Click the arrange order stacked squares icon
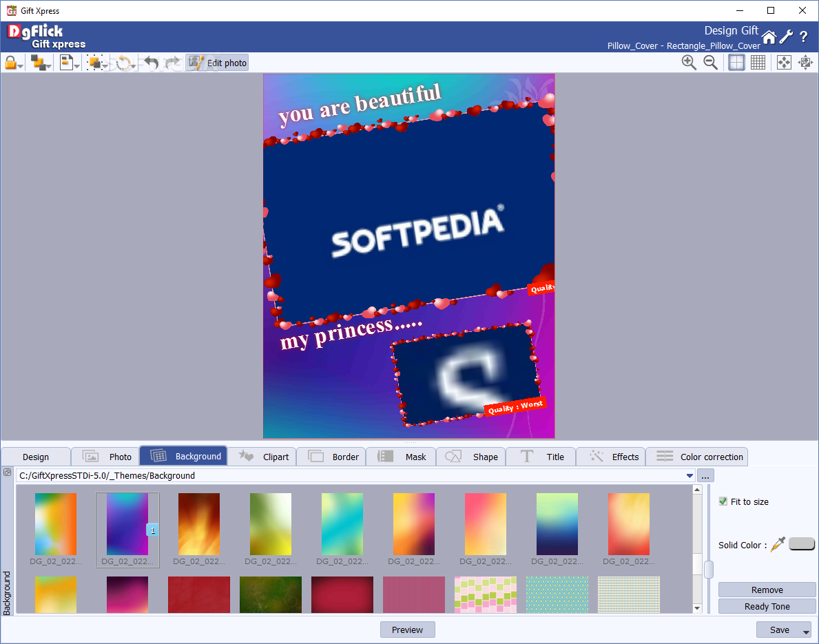This screenshot has height=644, width=819. [38, 63]
